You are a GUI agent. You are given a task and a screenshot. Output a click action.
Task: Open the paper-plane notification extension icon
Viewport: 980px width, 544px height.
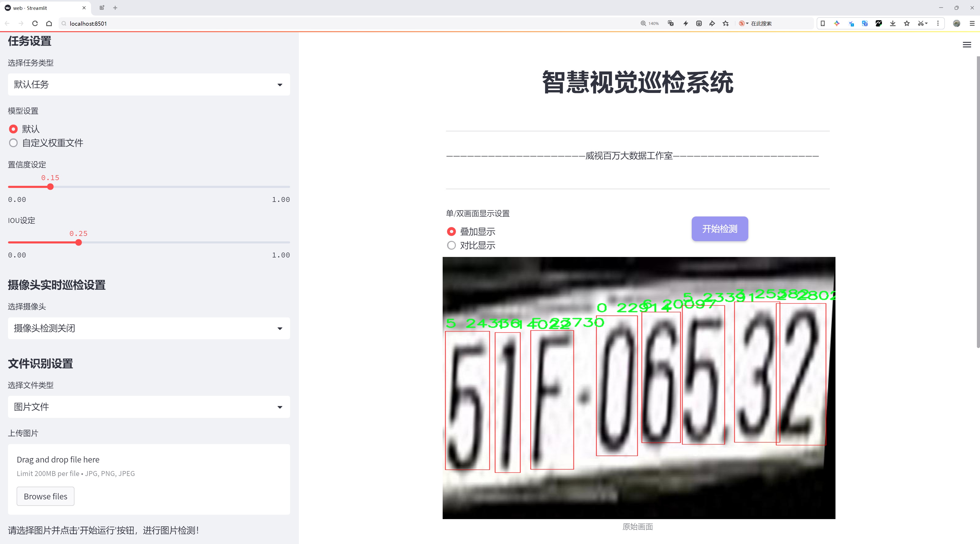point(851,24)
